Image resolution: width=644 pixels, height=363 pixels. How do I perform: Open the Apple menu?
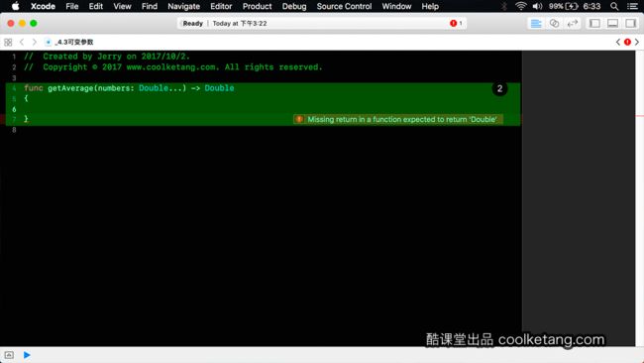pyautogui.click(x=15, y=6)
